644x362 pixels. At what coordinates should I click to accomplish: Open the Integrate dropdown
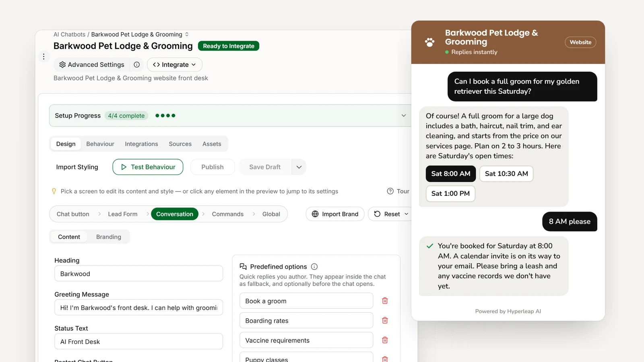(x=174, y=65)
